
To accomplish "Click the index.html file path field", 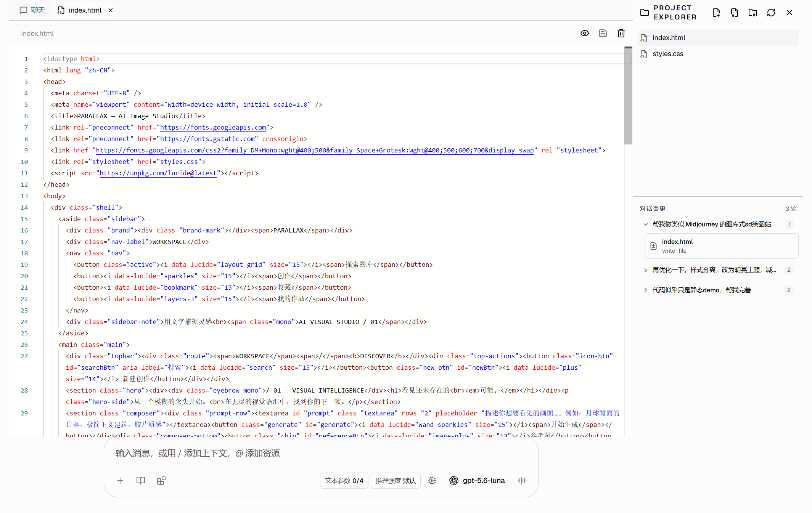I will tap(293, 34).
